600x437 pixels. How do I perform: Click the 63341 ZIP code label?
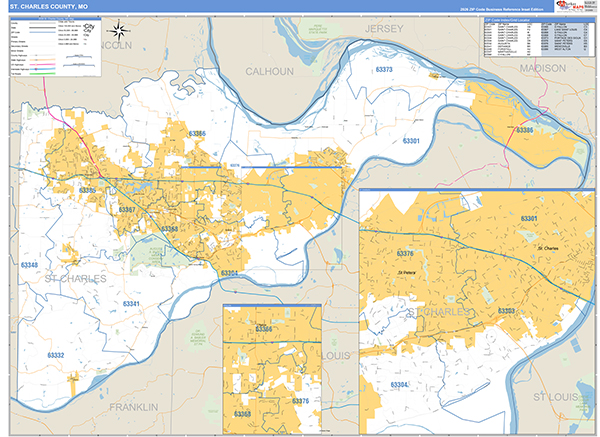[x=131, y=303]
